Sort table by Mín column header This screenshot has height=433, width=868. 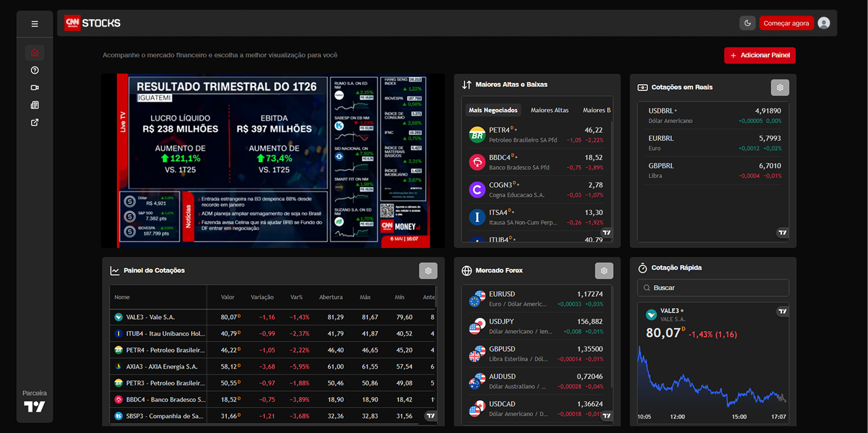click(400, 297)
